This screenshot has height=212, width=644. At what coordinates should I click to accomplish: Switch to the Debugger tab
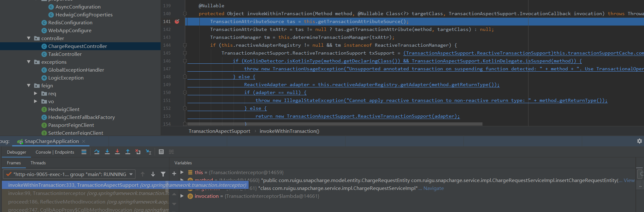[x=17, y=152]
